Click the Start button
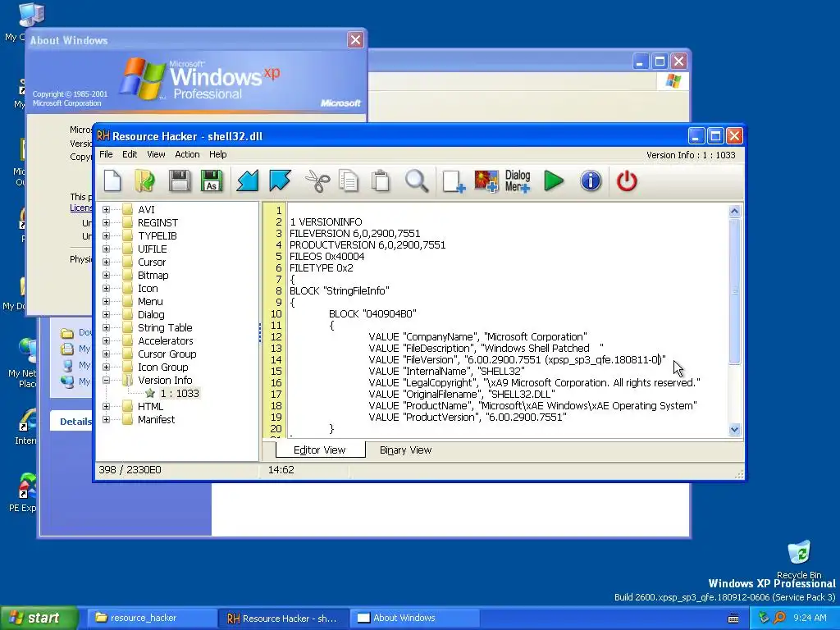840x630 pixels. (39, 618)
